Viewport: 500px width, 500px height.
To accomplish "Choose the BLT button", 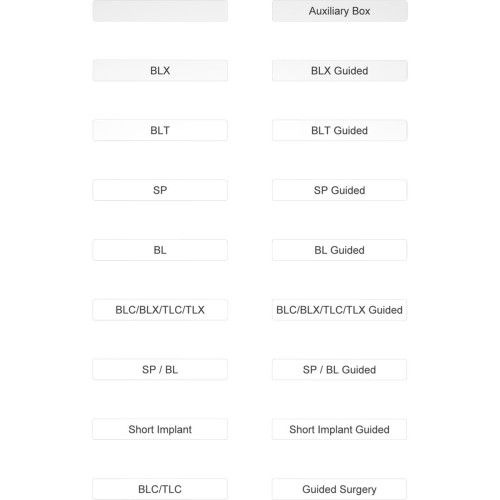I will pos(160,130).
